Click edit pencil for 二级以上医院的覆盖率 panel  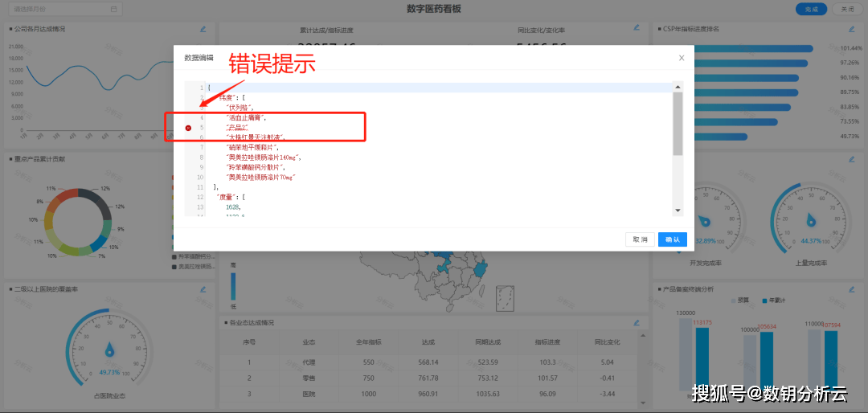(x=203, y=289)
